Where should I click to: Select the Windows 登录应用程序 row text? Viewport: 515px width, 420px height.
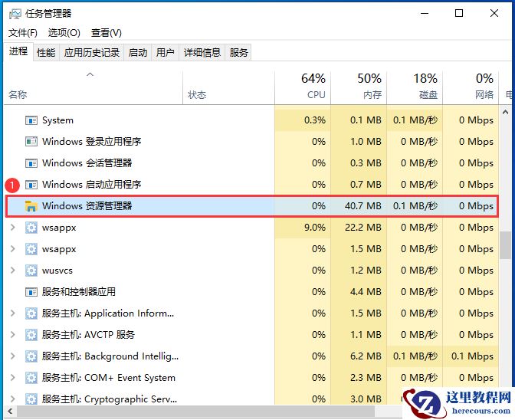click(92, 142)
